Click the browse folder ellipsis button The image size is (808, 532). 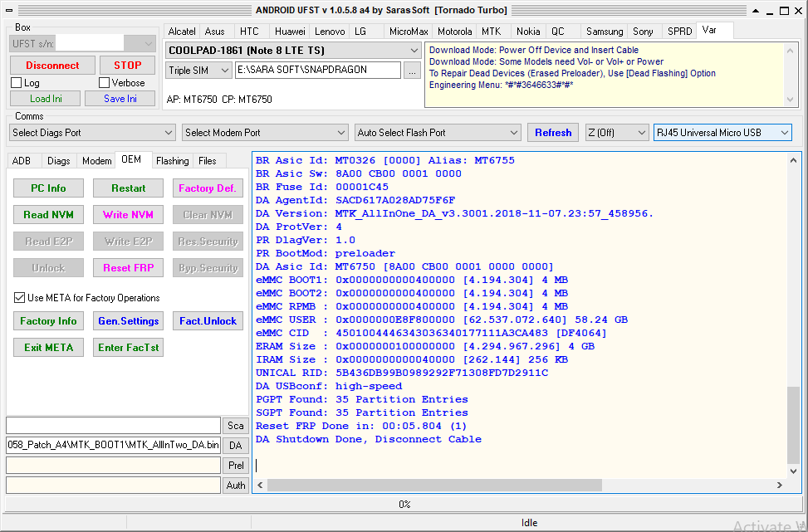click(411, 71)
